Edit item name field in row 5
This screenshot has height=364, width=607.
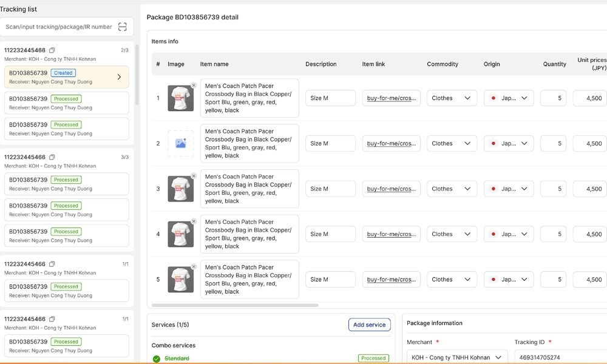(249, 279)
